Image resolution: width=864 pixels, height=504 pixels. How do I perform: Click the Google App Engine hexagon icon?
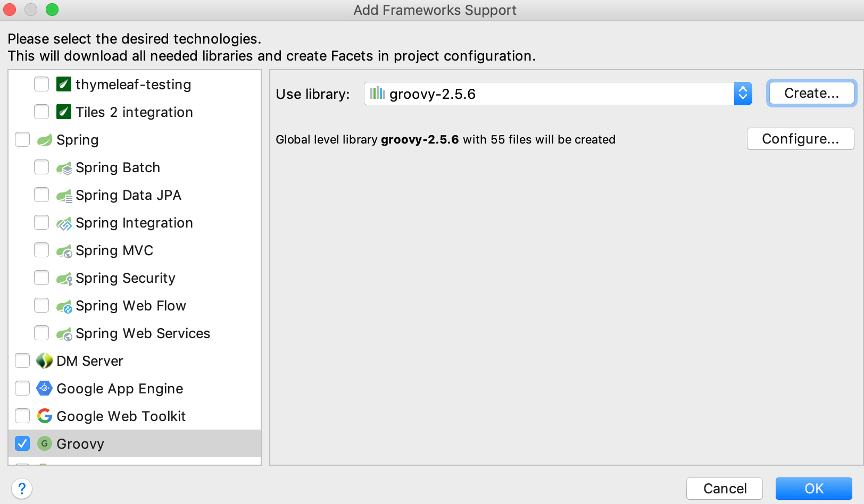pos(45,388)
